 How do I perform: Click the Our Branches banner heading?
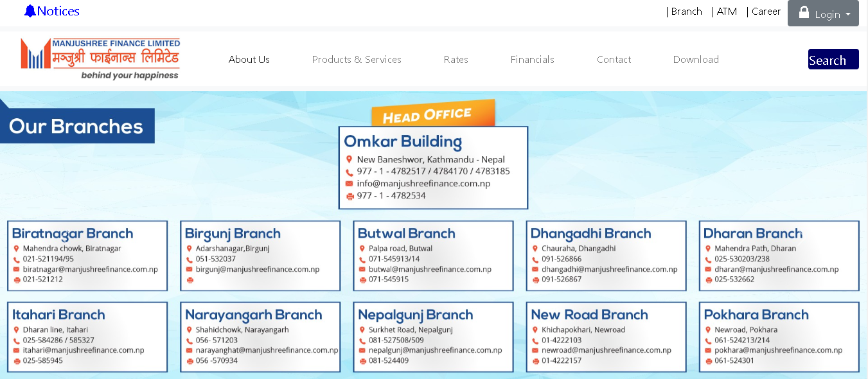(76, 126)
